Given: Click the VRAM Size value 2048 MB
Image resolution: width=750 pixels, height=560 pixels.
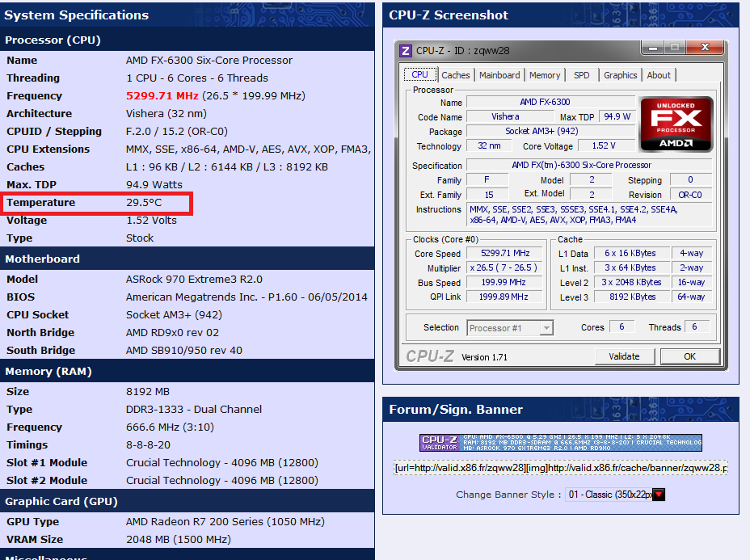Looking at the screenshot, I should pyautogui.click(x=179, y=540).
